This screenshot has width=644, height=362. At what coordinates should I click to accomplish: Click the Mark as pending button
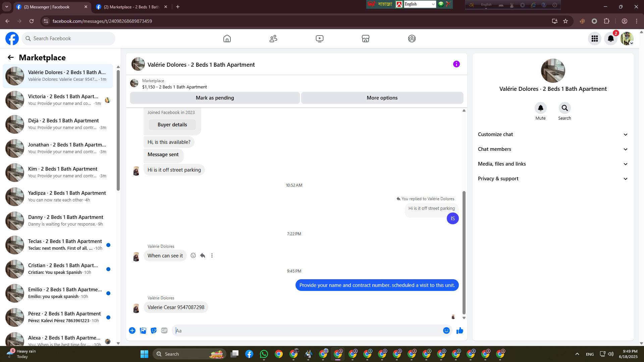coord(215,98)
